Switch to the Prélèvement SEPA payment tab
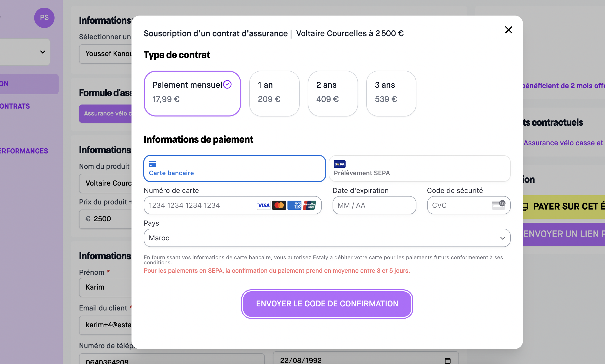Viewport: 605px width, 364px height. (420, 168)
